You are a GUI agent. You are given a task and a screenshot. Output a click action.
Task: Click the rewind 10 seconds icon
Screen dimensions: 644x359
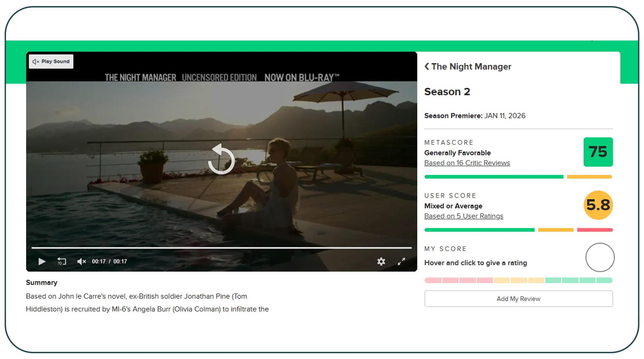pos(61,261)
